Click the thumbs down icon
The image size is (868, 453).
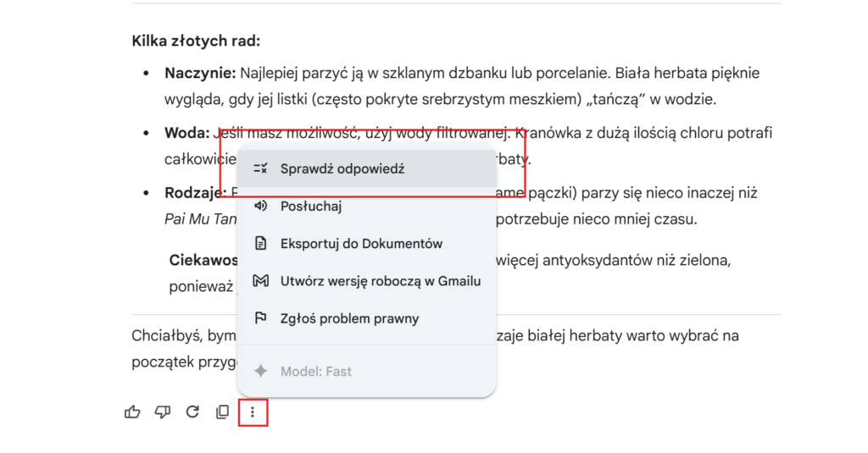pyautogui.click(x=163, y=412)
